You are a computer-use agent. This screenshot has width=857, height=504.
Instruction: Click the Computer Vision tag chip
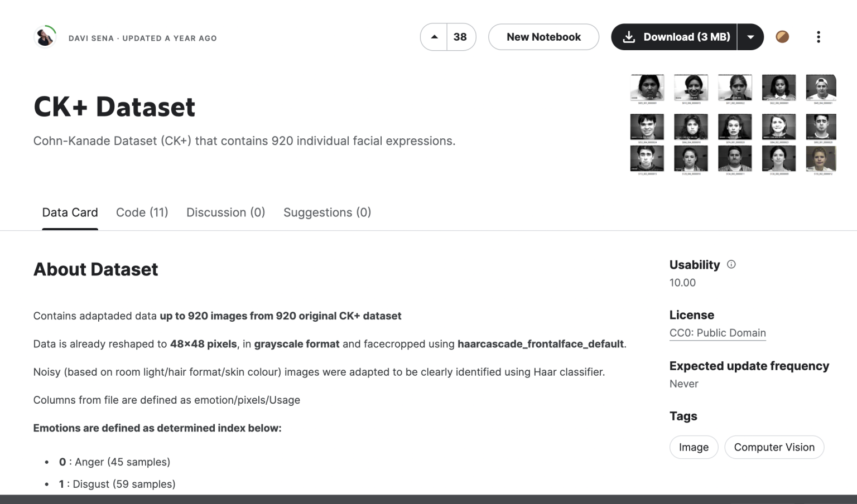[x=774, y=447]
